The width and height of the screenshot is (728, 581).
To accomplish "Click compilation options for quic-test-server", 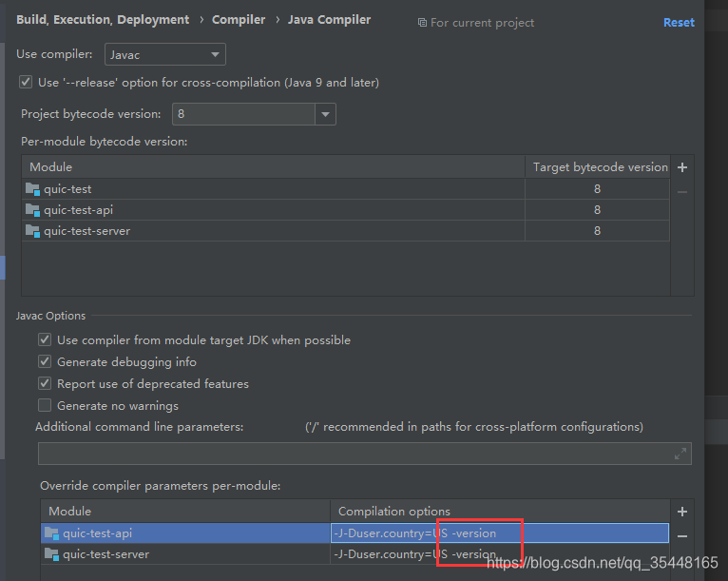I will pyautogui.click(x=500, y=554).
